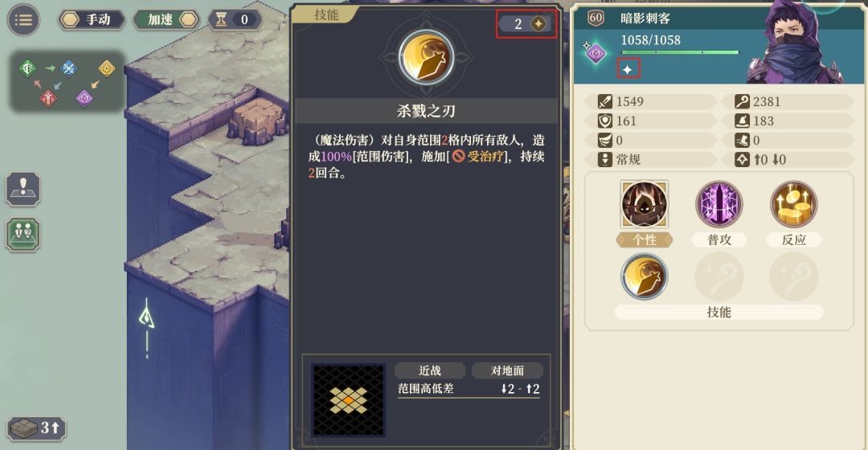
Task: Open the class advantage chart panel
Action: [x=67, y=82]
